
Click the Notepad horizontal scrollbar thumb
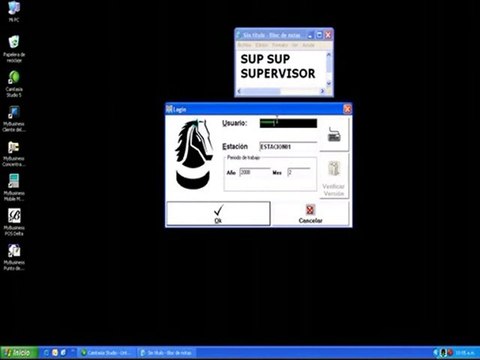(261, 91)
